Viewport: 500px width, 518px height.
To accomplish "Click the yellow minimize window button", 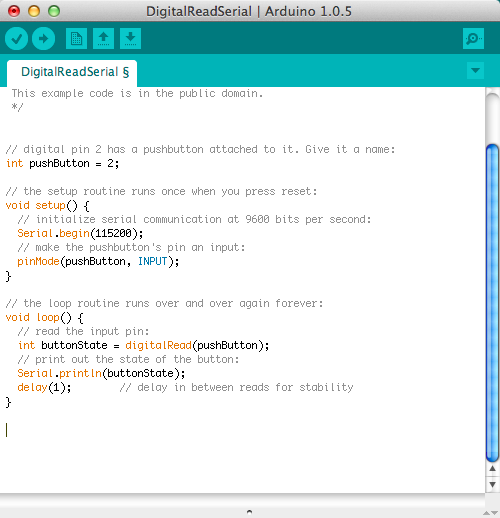I will [34, 11].
